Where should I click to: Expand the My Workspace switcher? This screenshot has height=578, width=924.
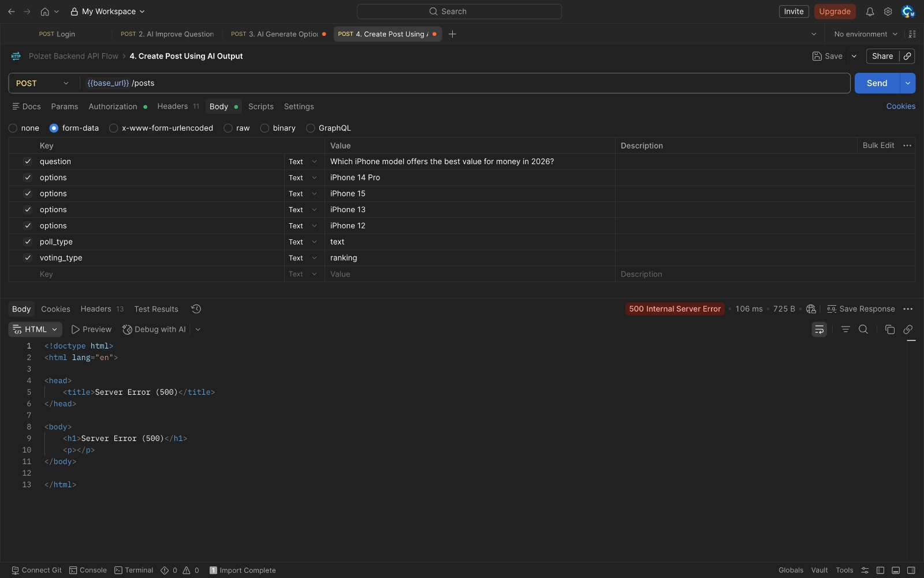108,12
